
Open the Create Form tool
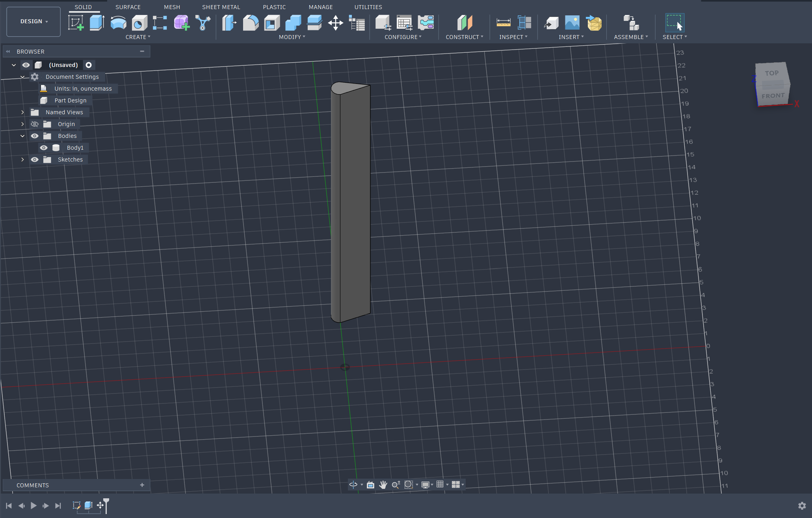[182, 23]
